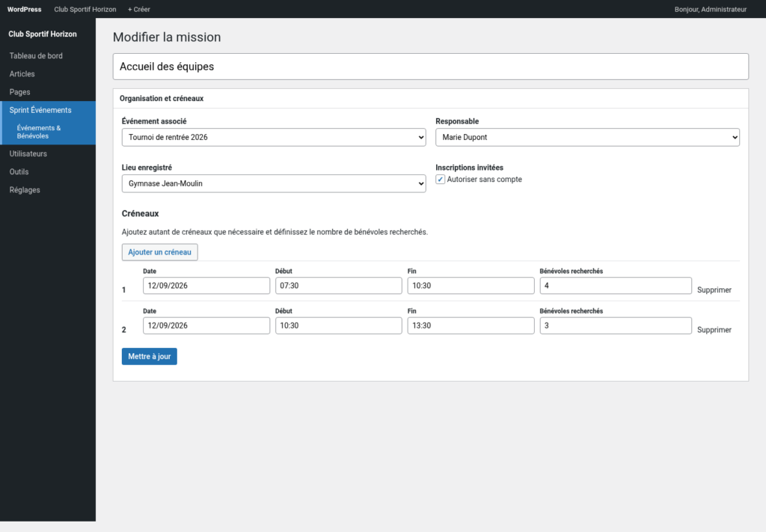Focus slot 1 Bénévoles recherchés field

pos(616,286)
